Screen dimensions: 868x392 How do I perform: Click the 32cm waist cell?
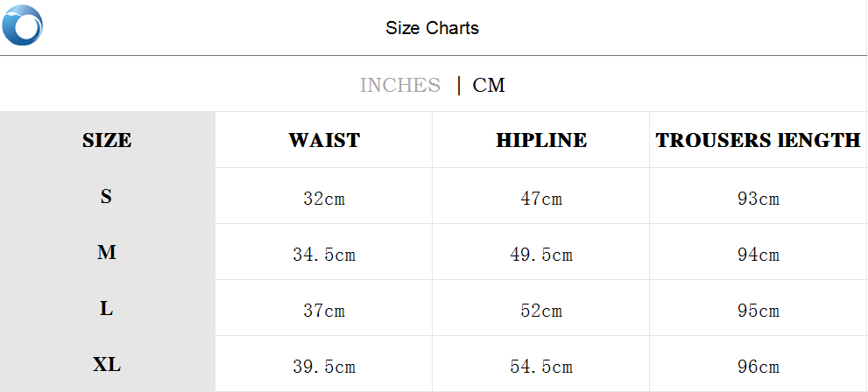(x=324, y=199)
